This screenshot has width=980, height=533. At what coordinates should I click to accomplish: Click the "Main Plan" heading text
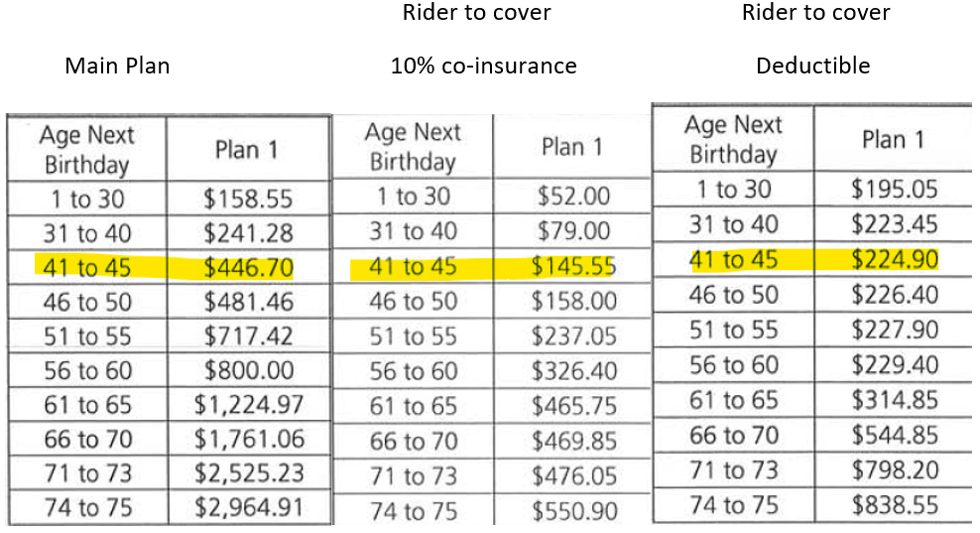(117, 67)
